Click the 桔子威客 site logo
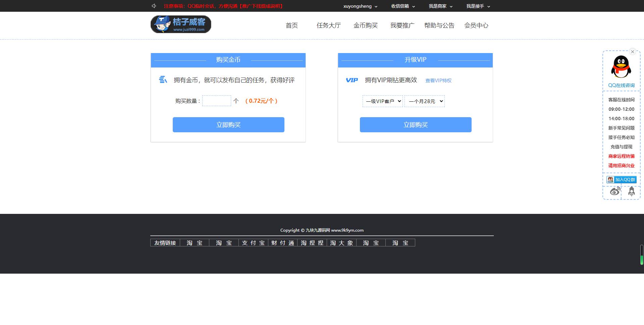This screenshot has height=325, width=644. 180,24
